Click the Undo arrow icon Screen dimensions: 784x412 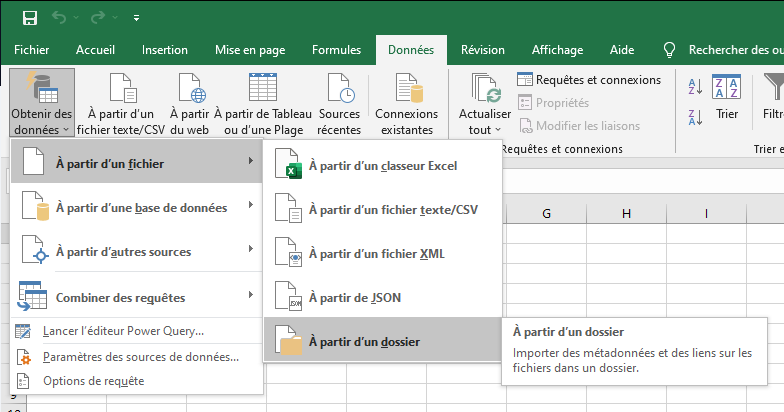pos(59,18)
